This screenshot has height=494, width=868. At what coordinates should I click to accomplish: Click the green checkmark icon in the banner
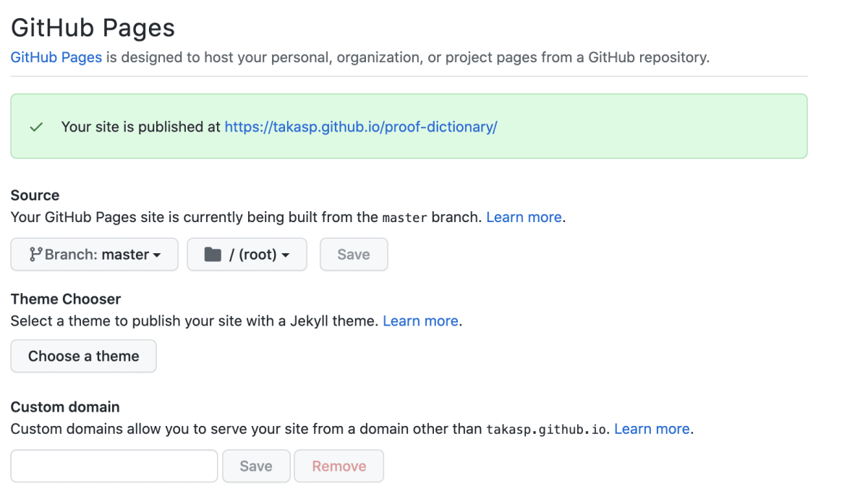36,127
